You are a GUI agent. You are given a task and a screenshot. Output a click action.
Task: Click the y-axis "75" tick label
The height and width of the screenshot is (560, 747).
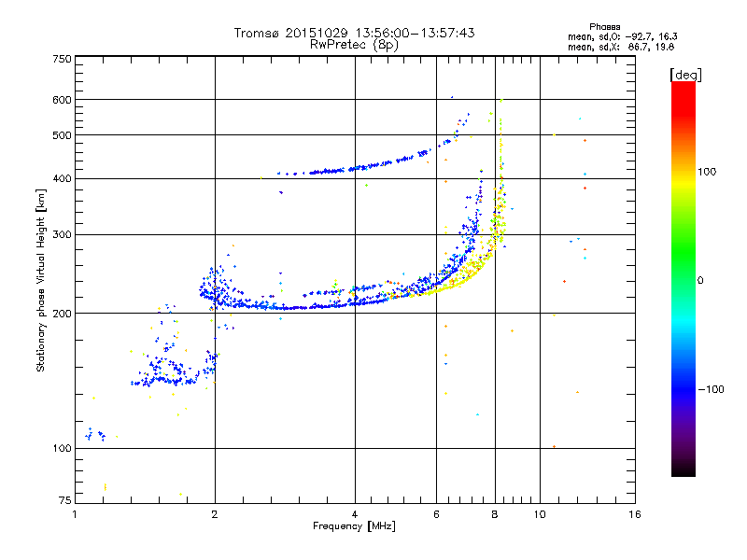65,500
